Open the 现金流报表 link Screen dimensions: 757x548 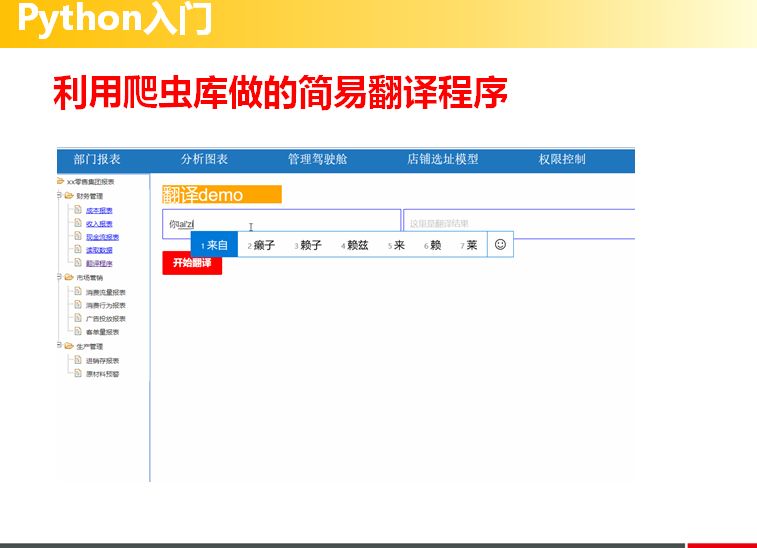[x=102, y=237]
